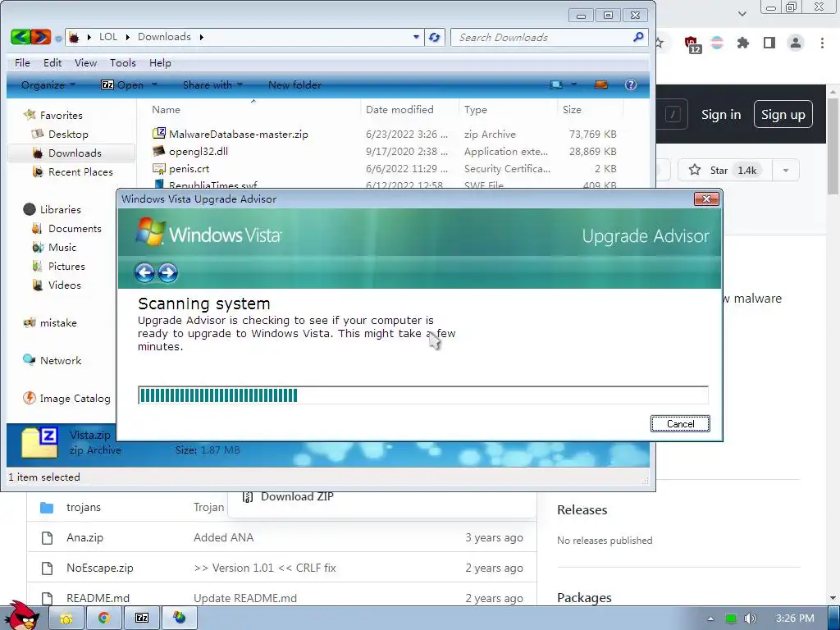Click the Sign up button on GitHub
The height and width of the screenshot is (630, 840).
[x=783, y=115]
